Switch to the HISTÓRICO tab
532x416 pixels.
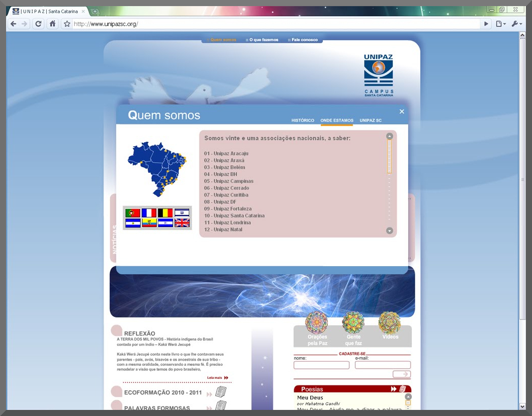coord(303,120)
